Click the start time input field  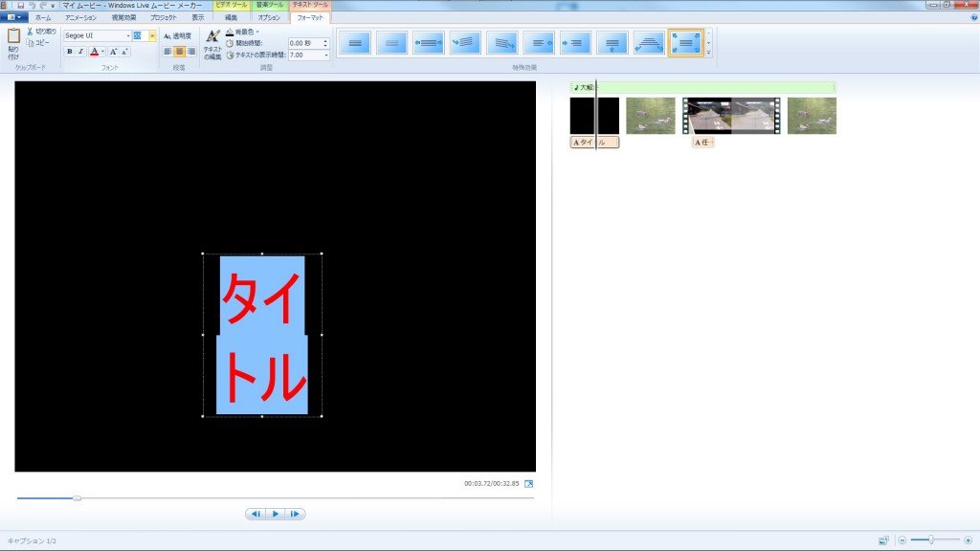point(305,43)
